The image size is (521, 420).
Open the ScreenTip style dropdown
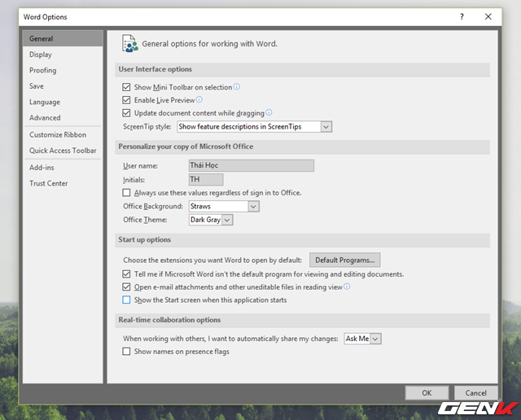point(255,127)
